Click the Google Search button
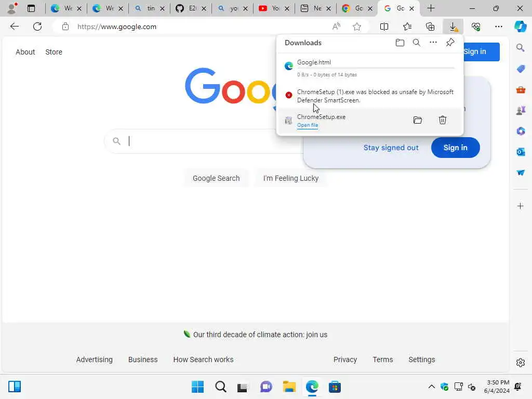 click(x=216, y=178)
